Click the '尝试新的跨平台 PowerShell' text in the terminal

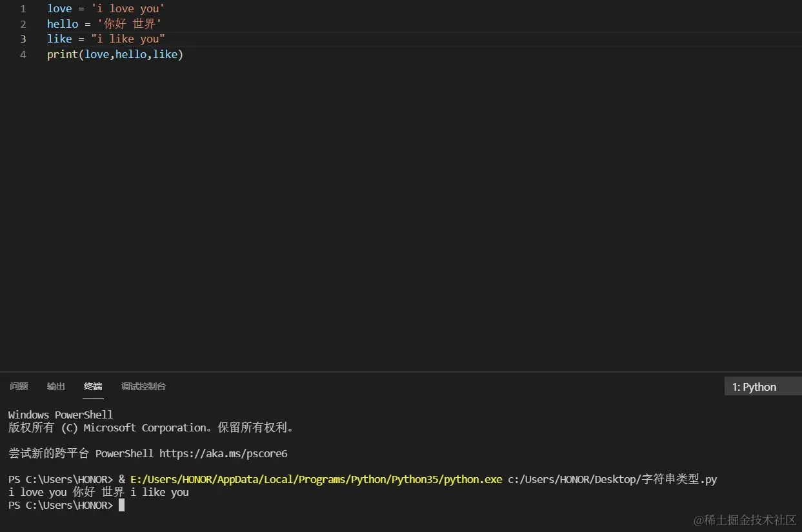coord(81,453)
